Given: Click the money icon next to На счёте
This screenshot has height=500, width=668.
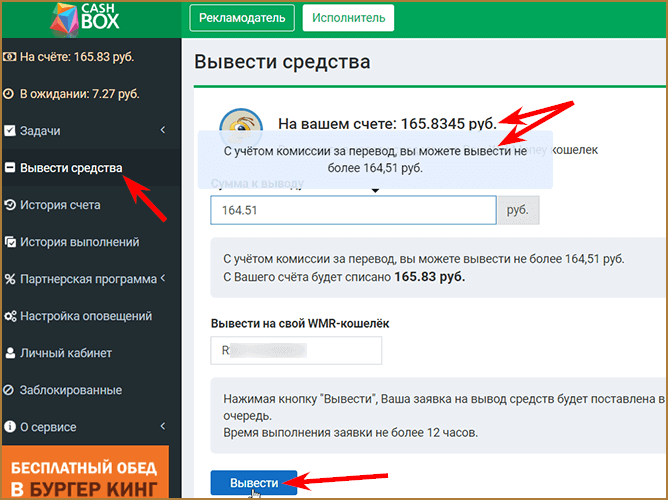Looking at the screenshot, I should [x=10, y=57].
